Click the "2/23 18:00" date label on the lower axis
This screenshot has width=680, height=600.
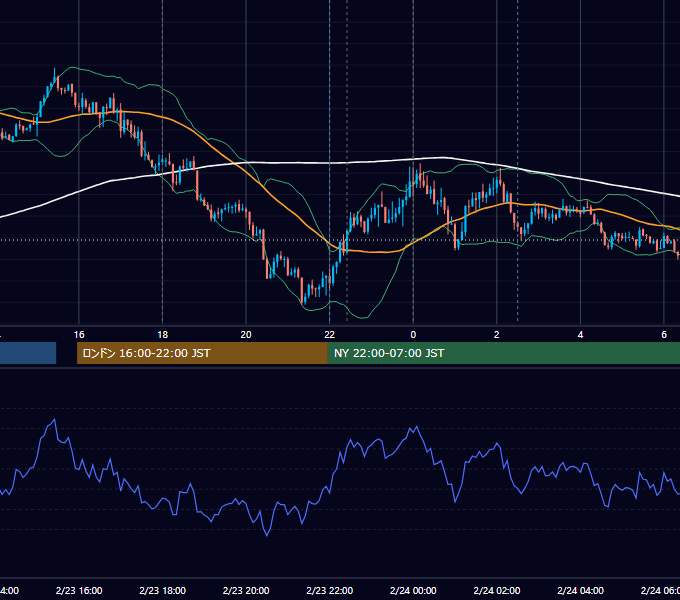[163, 590]
